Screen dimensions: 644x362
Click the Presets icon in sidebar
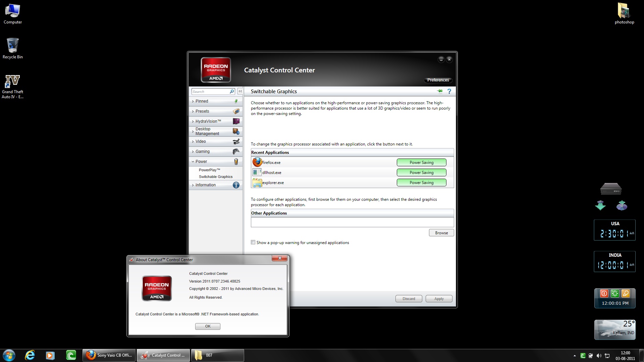click(x=236, y=111)
